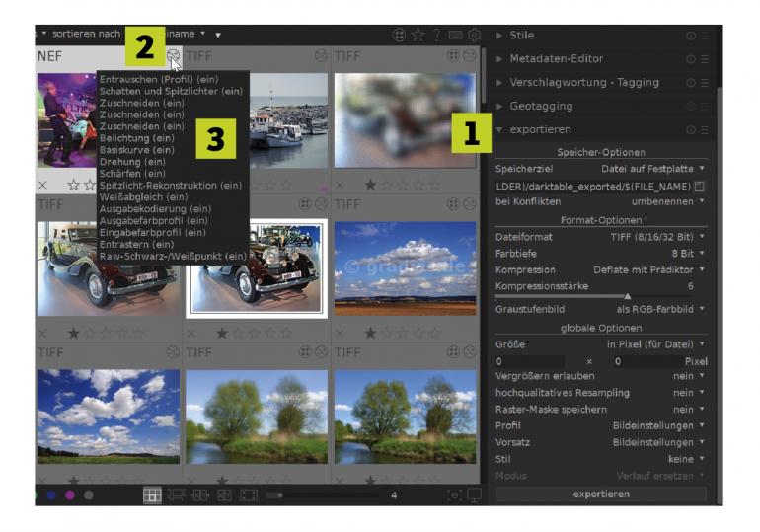Open Speicherziel dropdown
760x532 pixels.
pyautogui.click(x=600, y=169)
